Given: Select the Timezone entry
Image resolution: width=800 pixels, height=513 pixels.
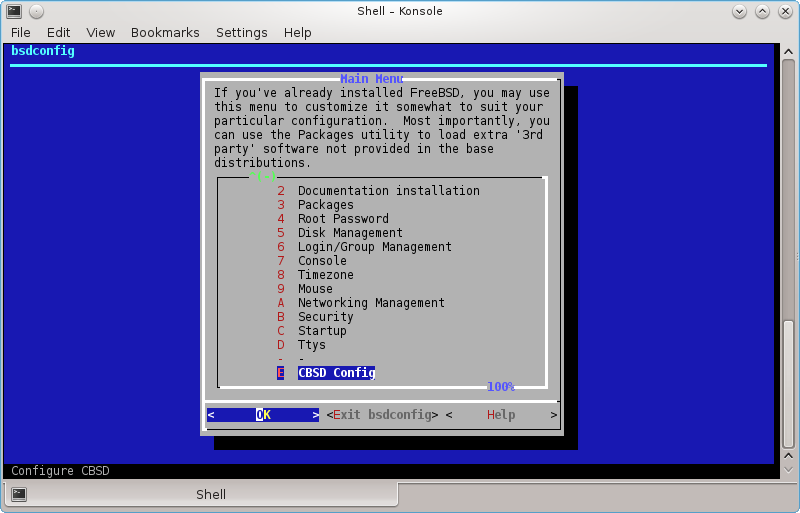Looking at the screenshot, I should point(315,275).
